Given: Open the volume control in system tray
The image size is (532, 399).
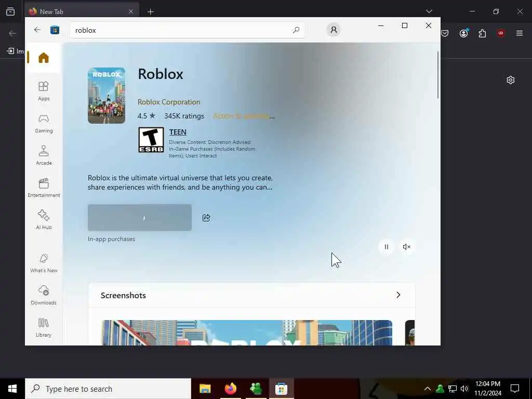Looking at the screenshot, I should coord(464,389).
